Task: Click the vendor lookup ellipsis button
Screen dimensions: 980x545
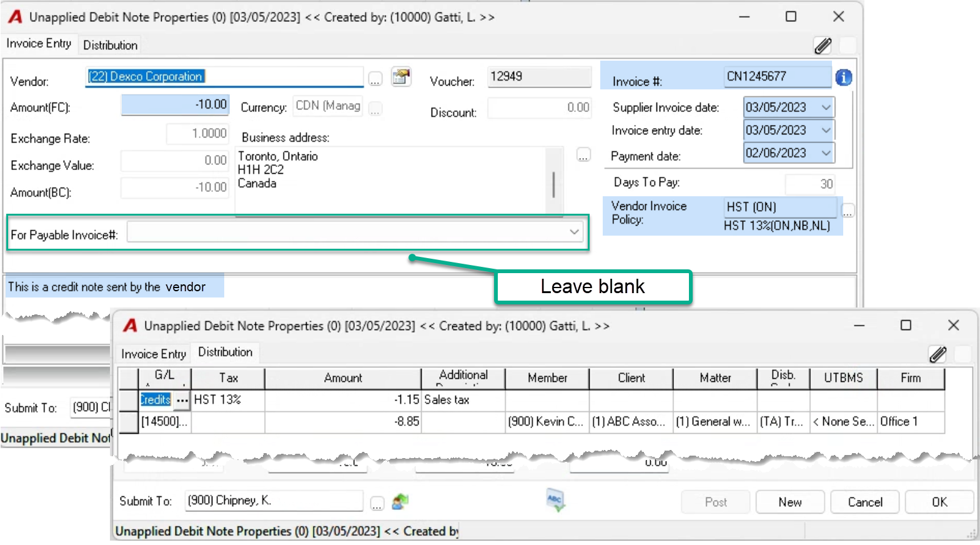Action: point(375,79)
